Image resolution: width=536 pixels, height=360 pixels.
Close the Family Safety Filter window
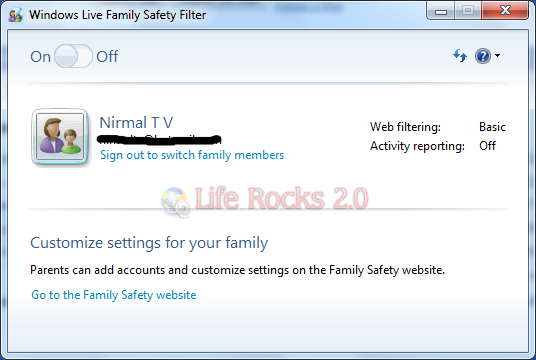(x=505, y=11)
